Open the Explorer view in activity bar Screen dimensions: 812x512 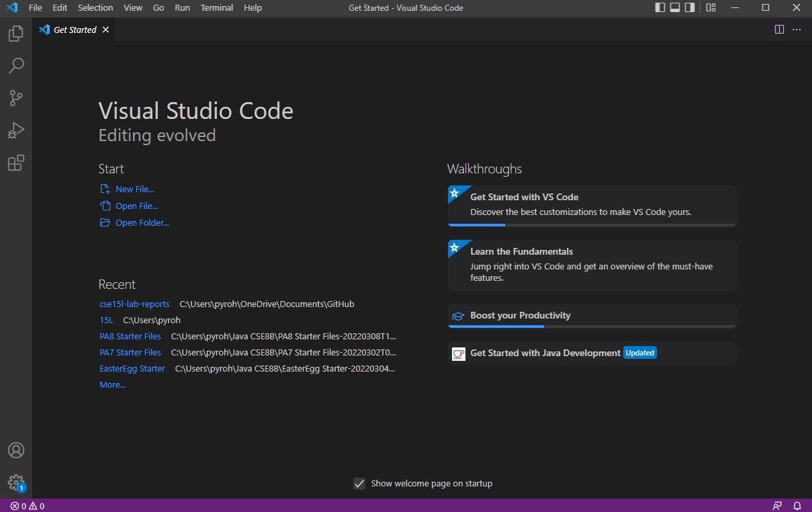[15, 34]
